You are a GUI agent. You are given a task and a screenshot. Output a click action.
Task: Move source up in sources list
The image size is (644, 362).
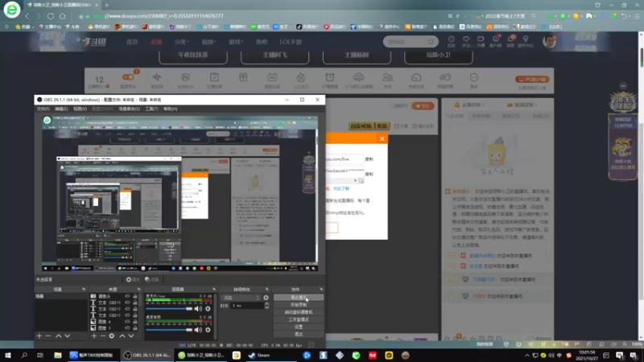(122, 335)
